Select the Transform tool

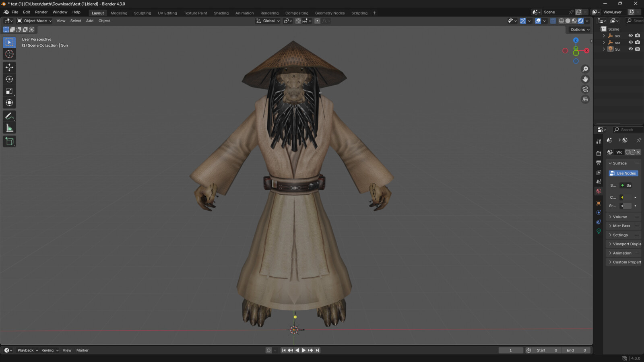coord(9,103)
